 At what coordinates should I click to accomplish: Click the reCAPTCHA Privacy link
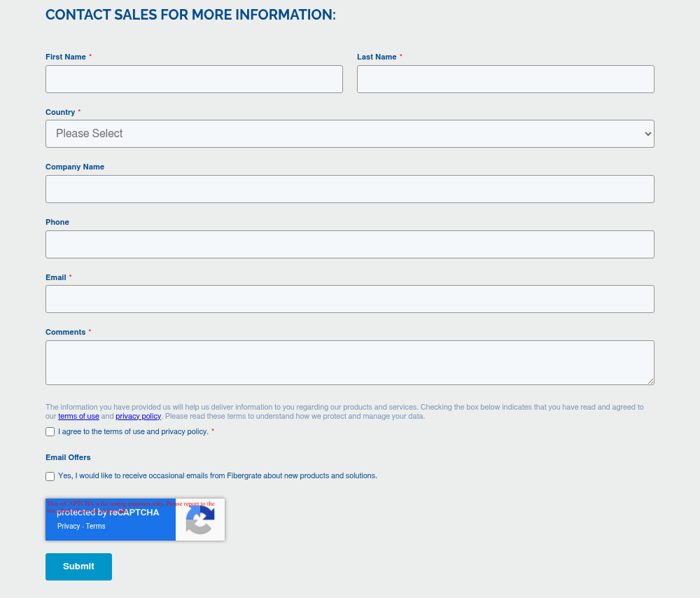69,527
